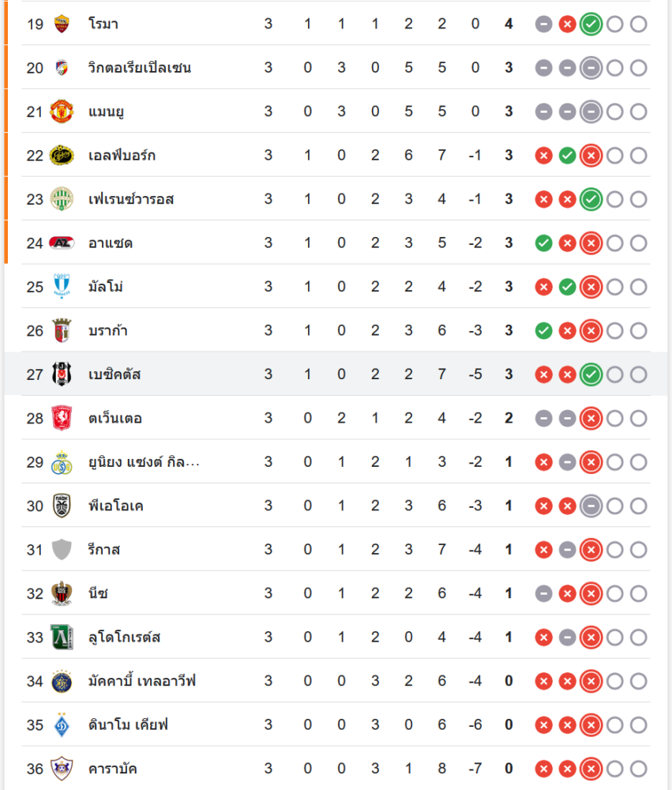The height and width of the screenshot is (790, 672).
Task: Select the มัคคาบี้ เทลอาวีฟ team name
Action: (x=142, y=681)
